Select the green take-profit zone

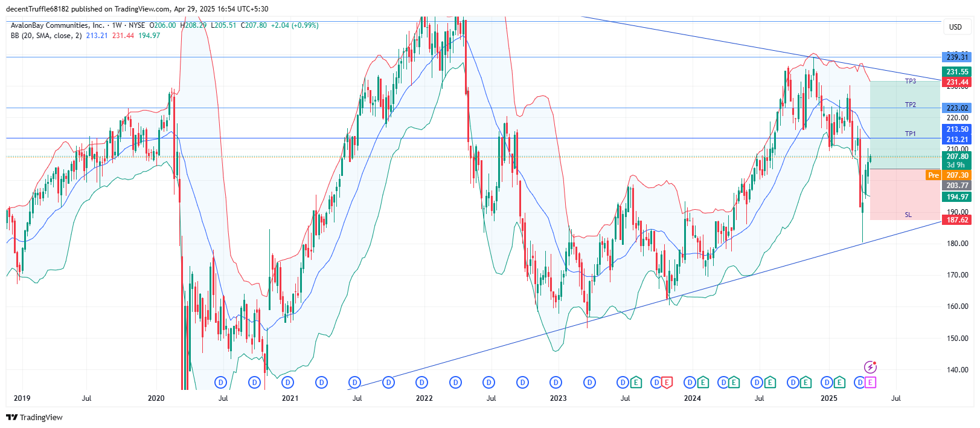click(x=905, y=121)
